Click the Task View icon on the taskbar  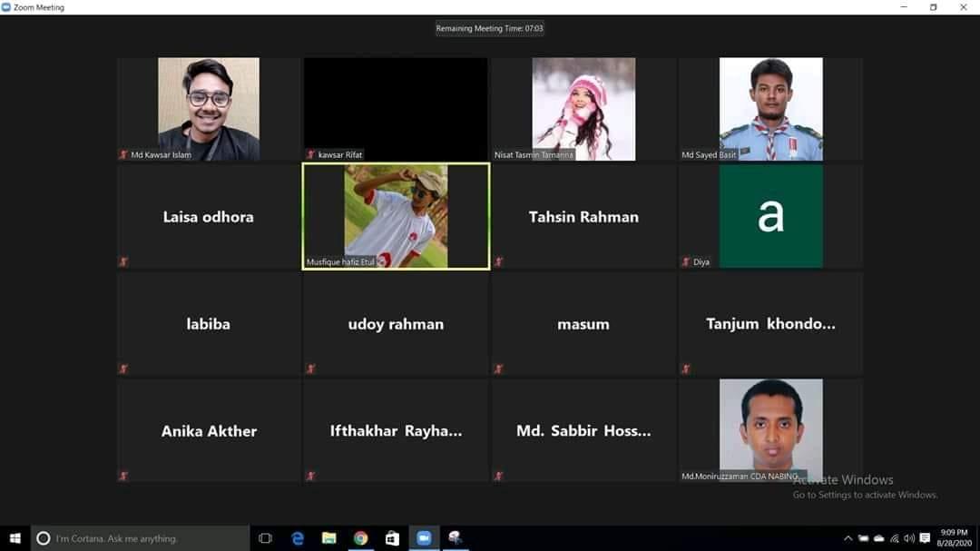tap(265, 537)
